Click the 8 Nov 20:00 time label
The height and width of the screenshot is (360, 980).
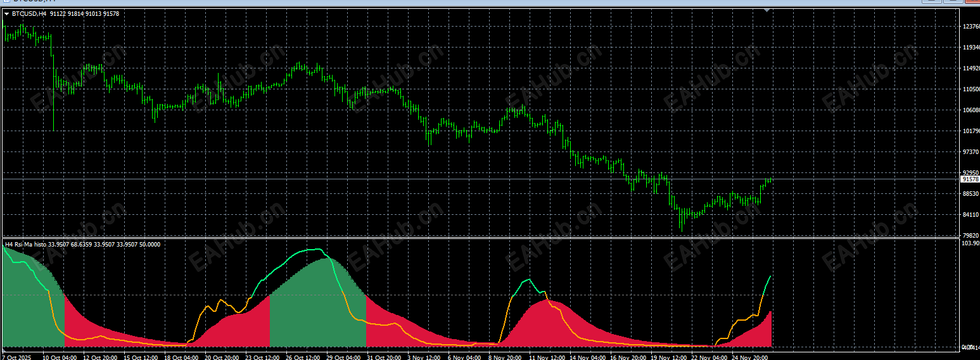pyautogui.click(x=506, y=357)
